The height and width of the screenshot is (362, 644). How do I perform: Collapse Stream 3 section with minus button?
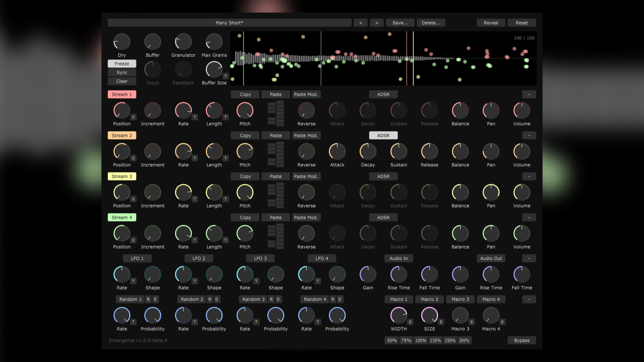point(529,176)
